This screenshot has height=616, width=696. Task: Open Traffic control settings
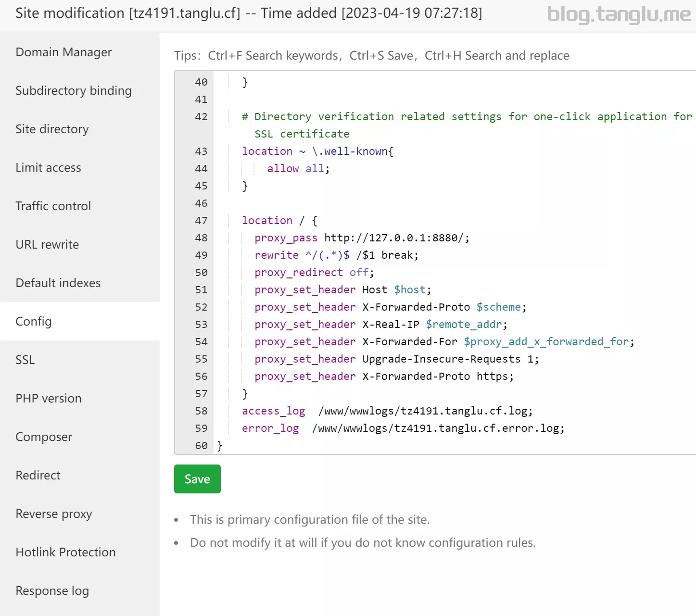click(53, 206)
